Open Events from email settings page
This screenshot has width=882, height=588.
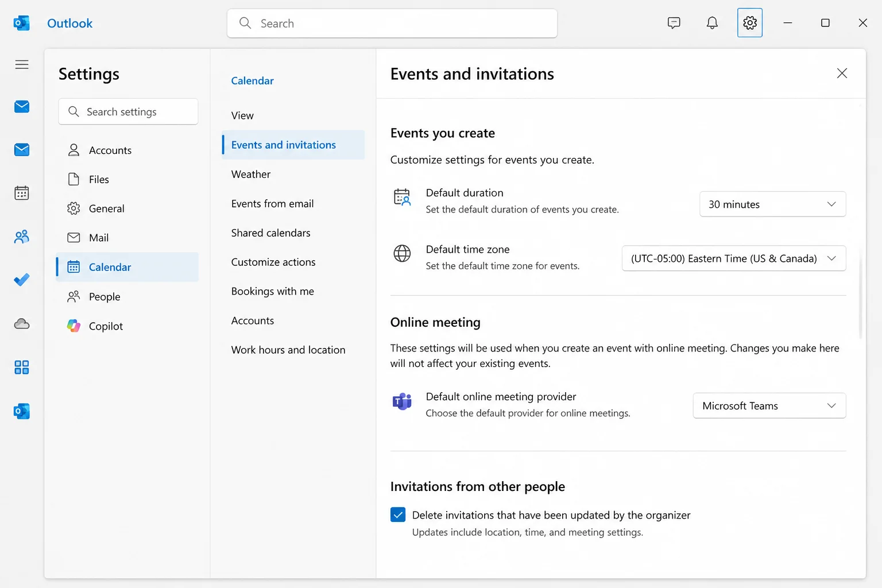point(293,203)
